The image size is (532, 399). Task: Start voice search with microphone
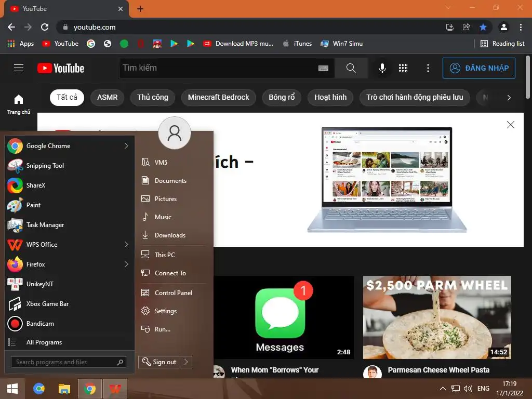pyautogui.click(x=382, y=68)
